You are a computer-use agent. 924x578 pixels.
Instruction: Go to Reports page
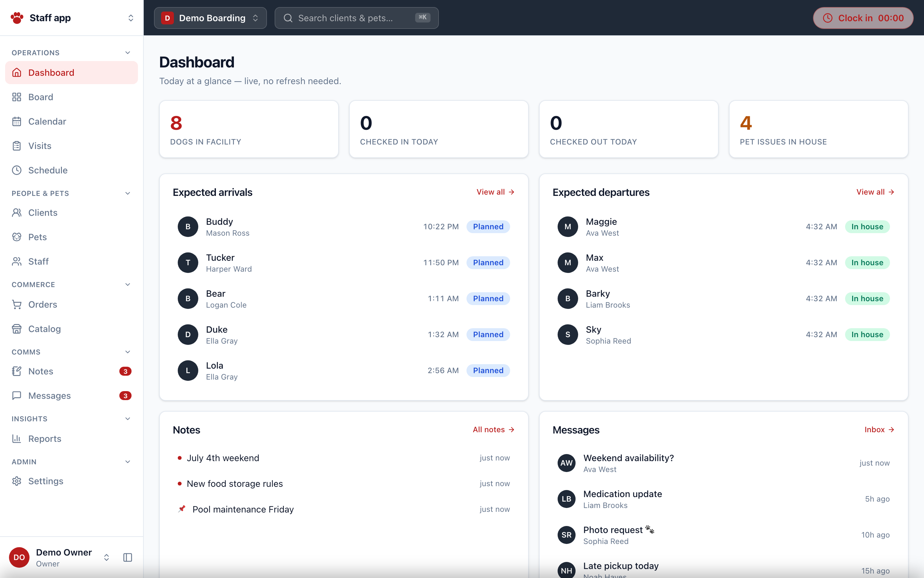click(x=72, y=439)
